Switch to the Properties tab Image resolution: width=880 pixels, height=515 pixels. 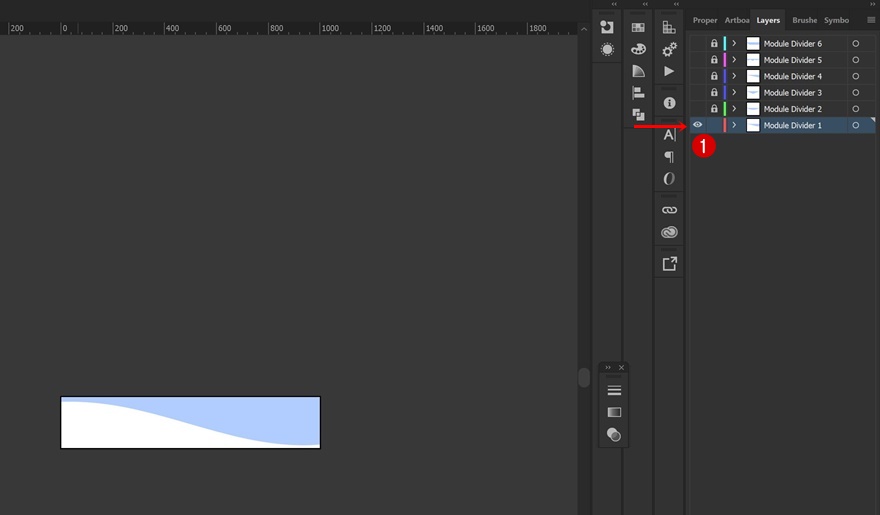tap(704, 20)
